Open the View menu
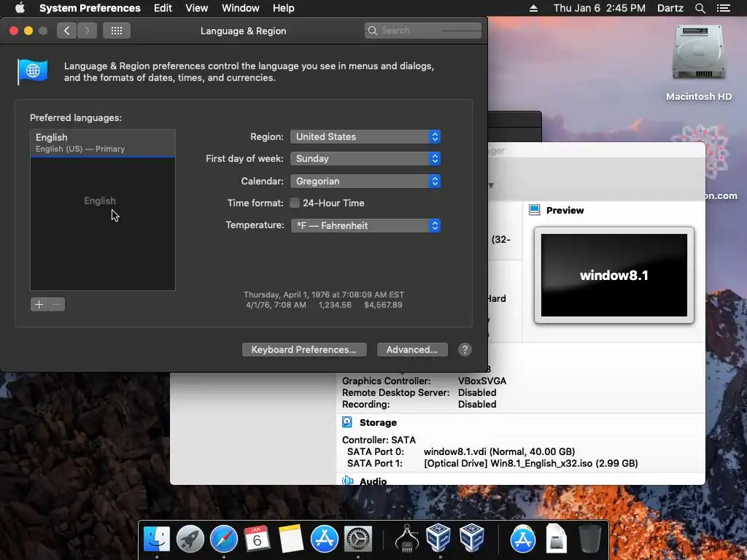 pyautogui.click(x=196, y=8)
